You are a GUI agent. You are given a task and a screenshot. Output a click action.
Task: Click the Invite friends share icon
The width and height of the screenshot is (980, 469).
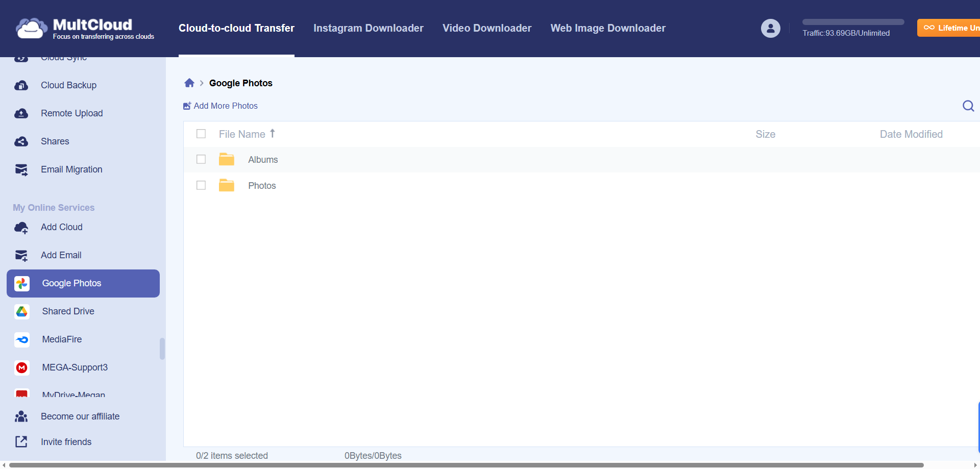(21, 442)
